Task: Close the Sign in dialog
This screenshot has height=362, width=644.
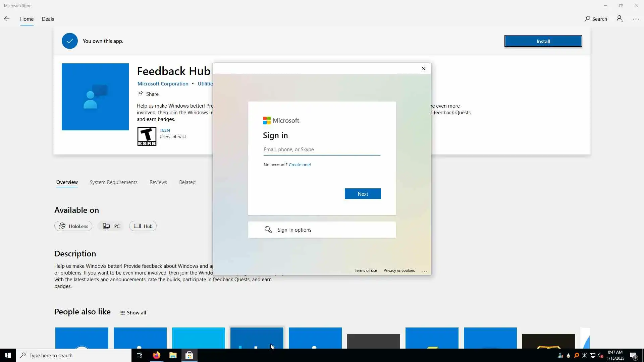Action: 423,68
